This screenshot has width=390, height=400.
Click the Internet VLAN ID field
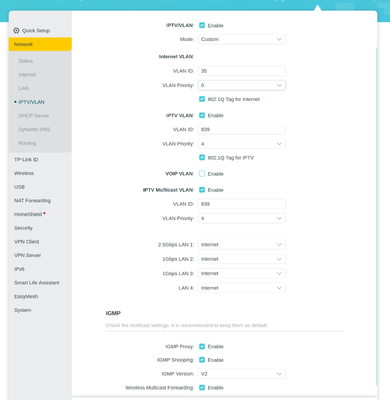click(242, 71)
